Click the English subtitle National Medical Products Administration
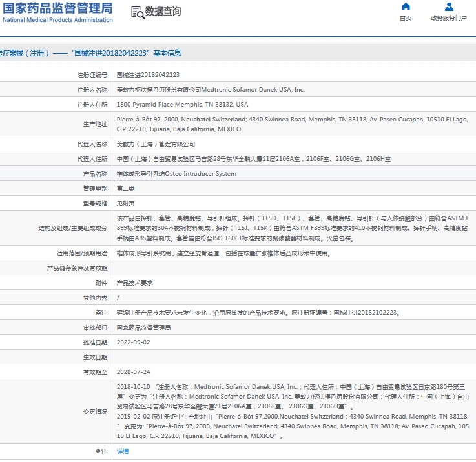The image size is (476, 462). click(x=57, y=20)
